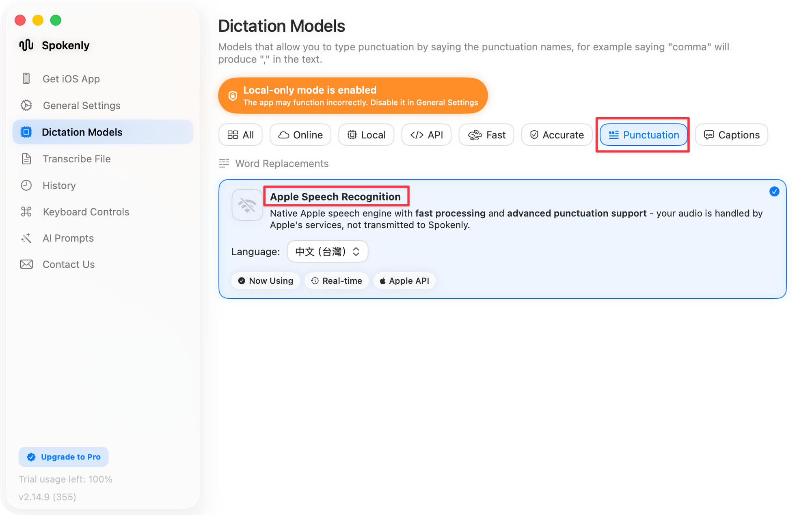Open the Language dropdown showing 中文 (台灣)
This screenshot has width=812, height=515.
[x=327, y=251]
